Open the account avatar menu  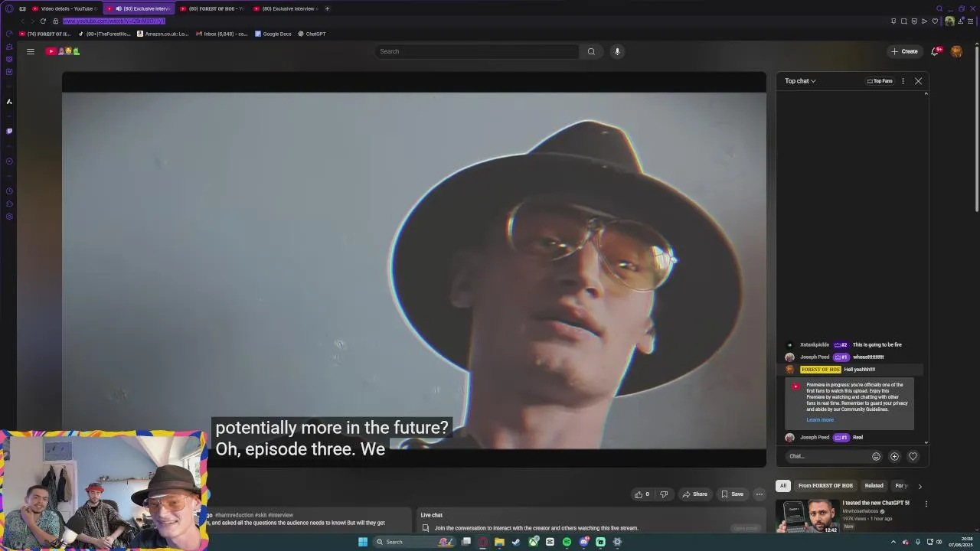pos(956,51)
